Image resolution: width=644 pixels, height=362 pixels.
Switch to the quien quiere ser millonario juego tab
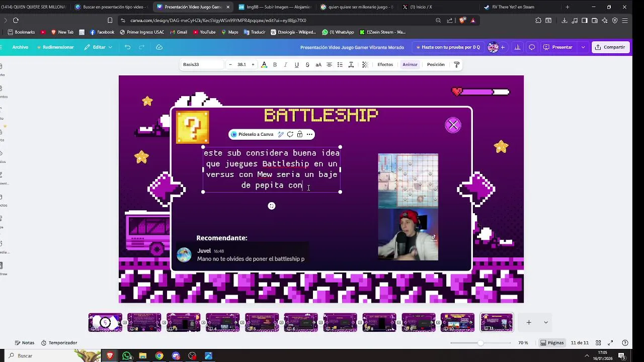(x=357, y=7)
